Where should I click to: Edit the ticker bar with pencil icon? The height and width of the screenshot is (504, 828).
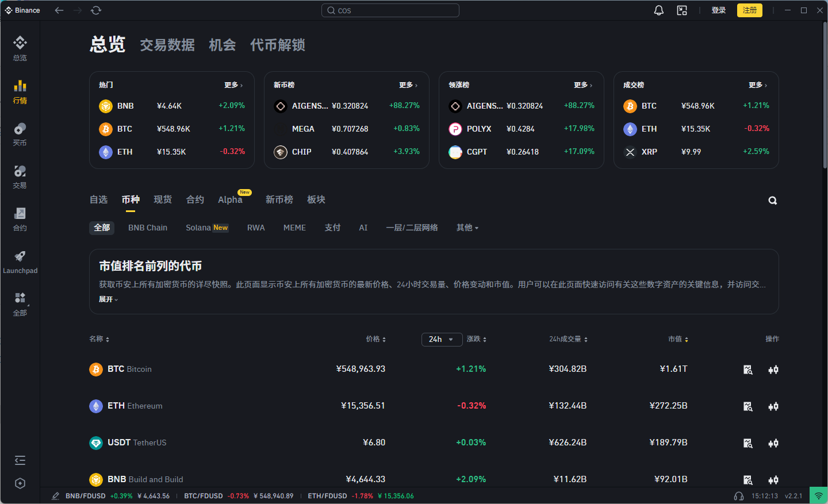pyautogui.click(x=55, y=496)
